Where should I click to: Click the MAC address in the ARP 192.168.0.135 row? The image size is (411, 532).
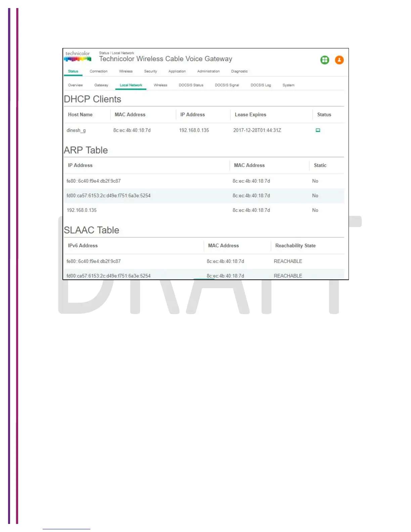[251, 210]
